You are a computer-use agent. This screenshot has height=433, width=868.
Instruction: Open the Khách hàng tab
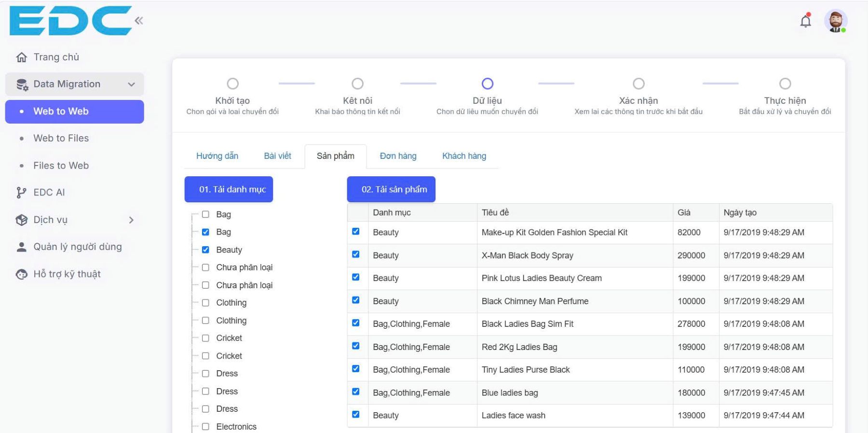pos(464,156)
